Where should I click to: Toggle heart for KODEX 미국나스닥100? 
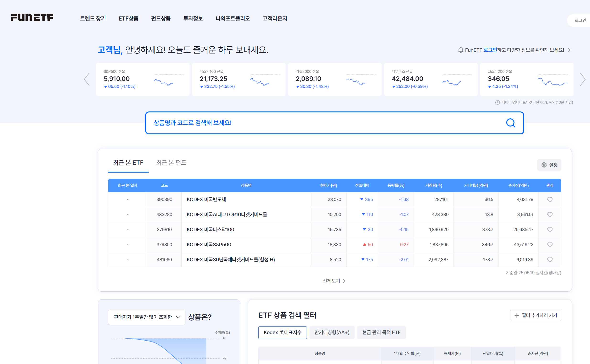[x=550, y=230]
